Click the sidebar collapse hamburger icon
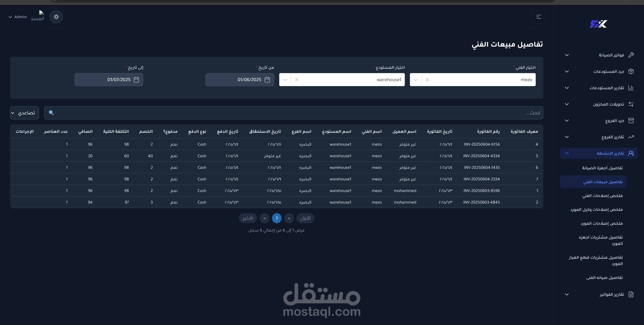Image resolution: width=644 pixels, height=325 pixels. point(539,17)
